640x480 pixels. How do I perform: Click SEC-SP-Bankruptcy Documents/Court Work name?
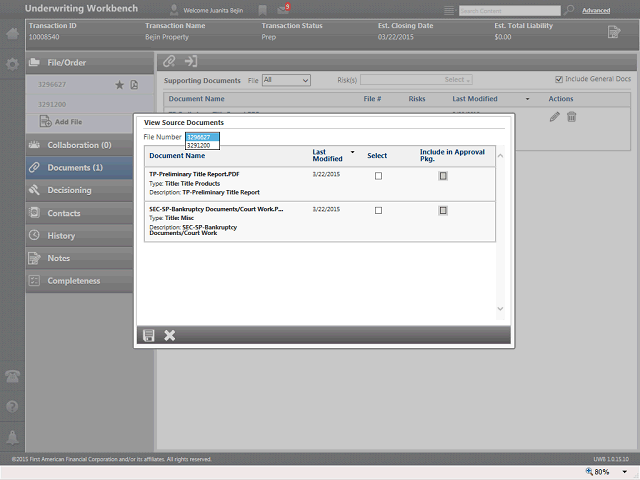coord(216,209)
